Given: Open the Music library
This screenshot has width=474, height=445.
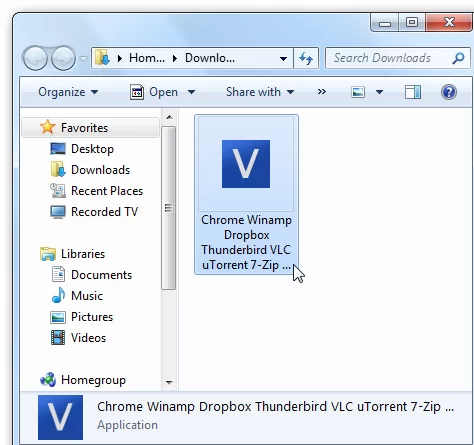Looking at the screenshot, I should (87, 296).
